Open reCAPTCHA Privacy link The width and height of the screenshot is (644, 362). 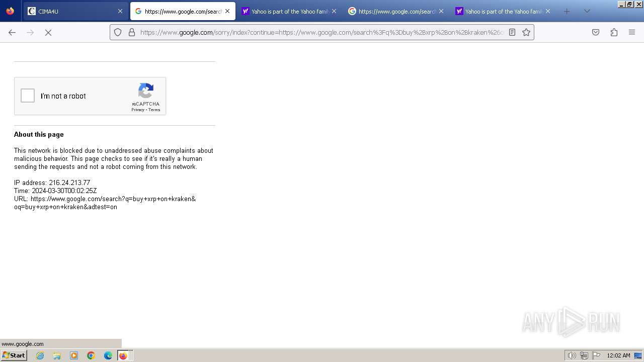coord(138,110)
